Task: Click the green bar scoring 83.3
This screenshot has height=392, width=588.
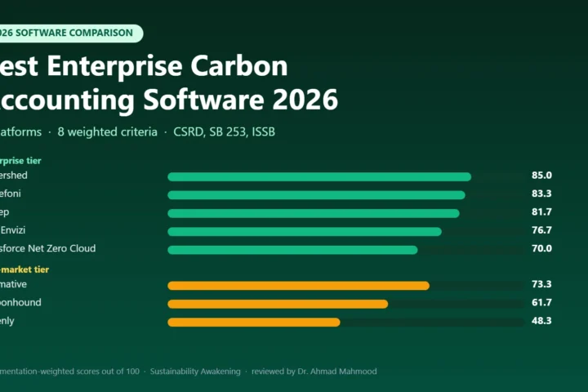Action: click(x=317, y=195)
